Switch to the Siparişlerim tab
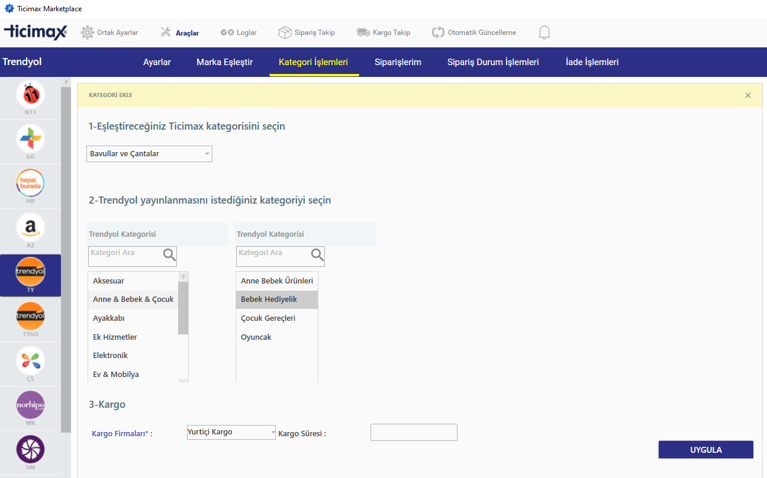 [398, 62]
